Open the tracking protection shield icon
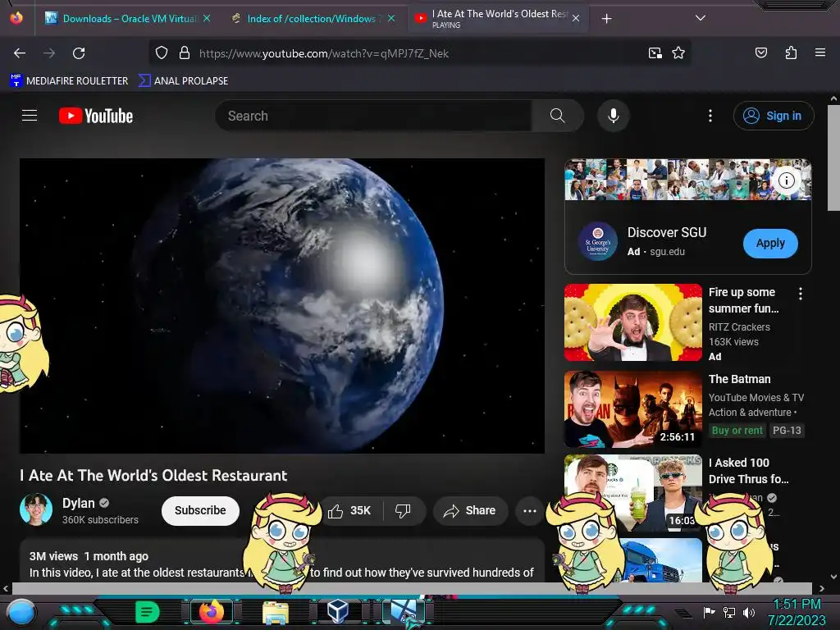 tap(162, 53)
